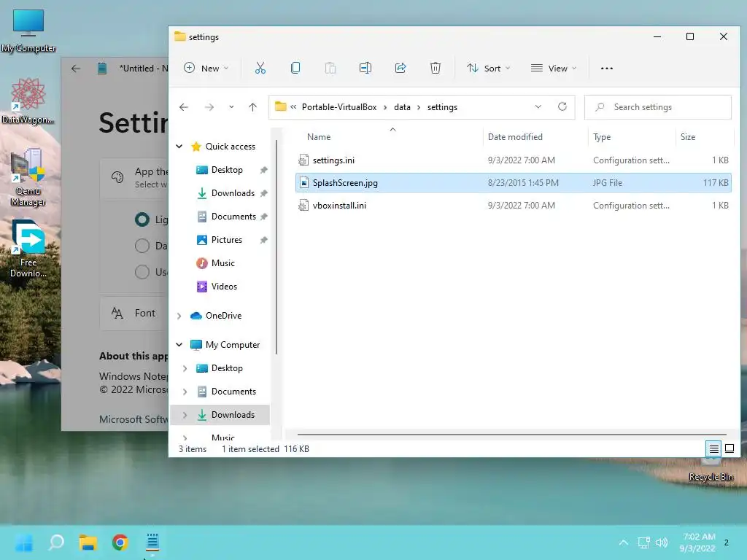Click the Share icon in toolbar

(400, 68)
